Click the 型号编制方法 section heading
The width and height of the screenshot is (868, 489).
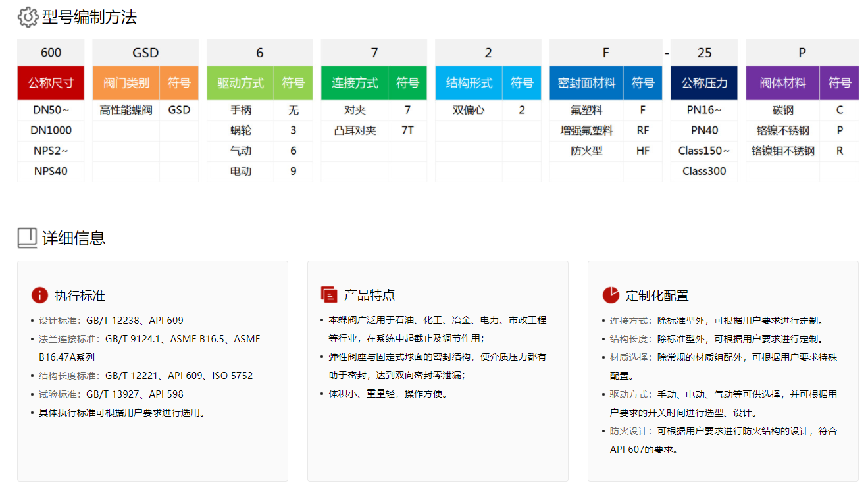pyautogui.click(x=89, y=17)
